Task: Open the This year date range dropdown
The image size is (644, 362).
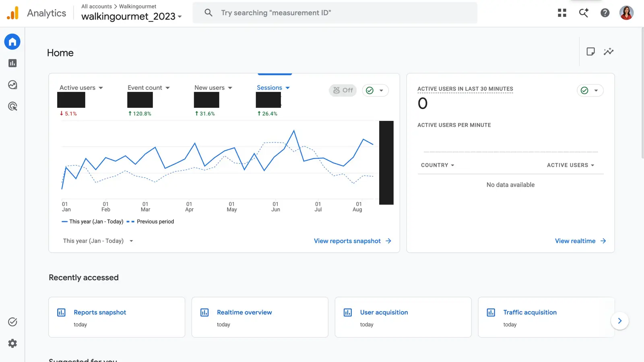Action: [x=98, y=241]
